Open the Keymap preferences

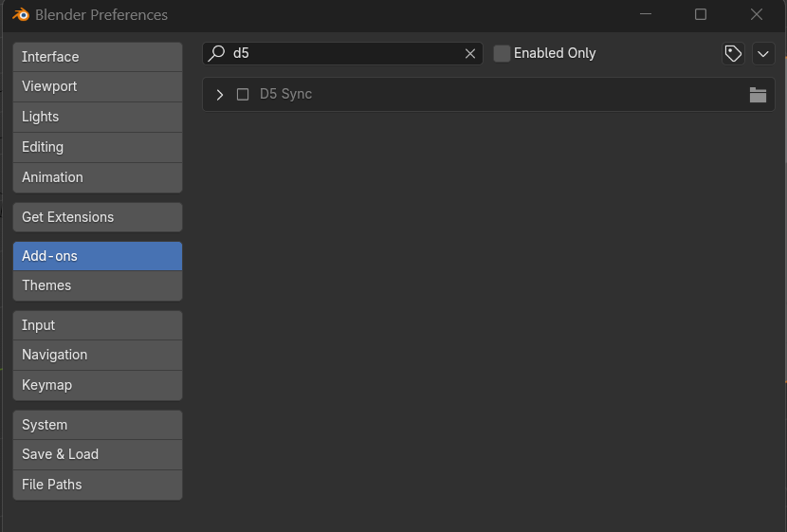click(x=97, y=385)
